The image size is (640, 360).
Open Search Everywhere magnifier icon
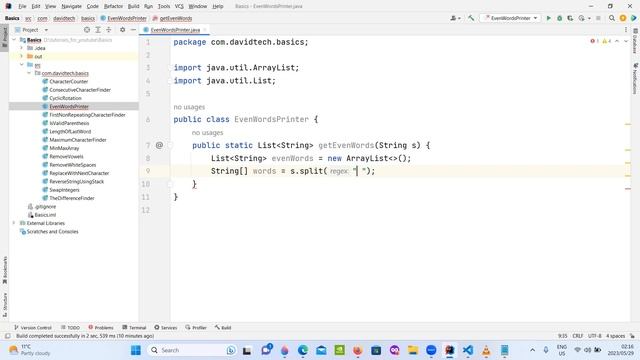(x=611, y=18)
